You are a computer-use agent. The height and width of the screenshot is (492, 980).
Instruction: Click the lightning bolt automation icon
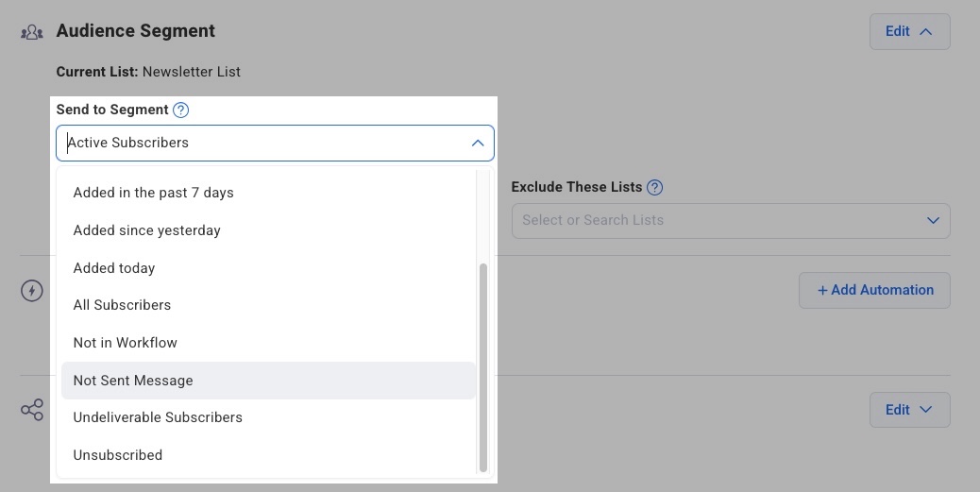(32, 290)
